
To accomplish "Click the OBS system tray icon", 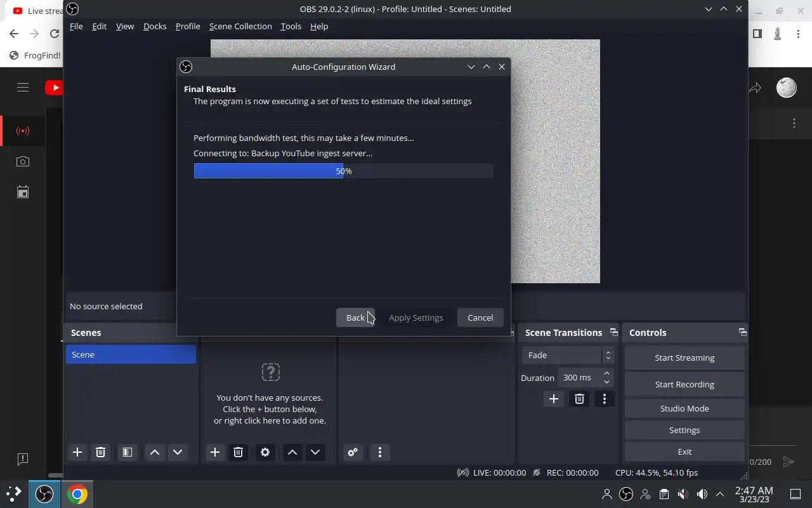I will click(626, 494).
